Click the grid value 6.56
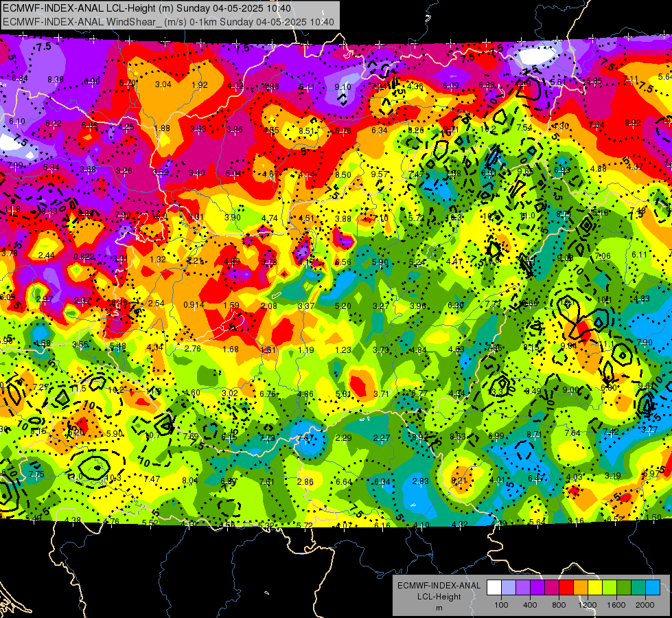 tap(343, 262)
